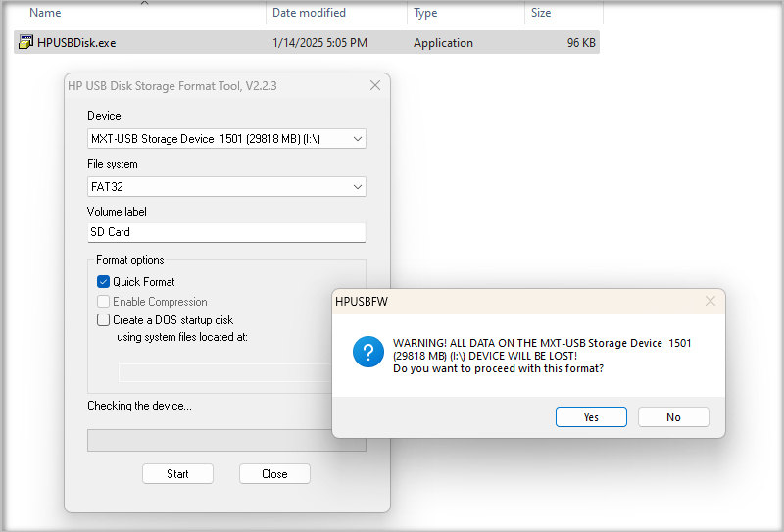The image size is (784, 532).
Task: Click the 1/14/2025 5:05 PM date cell
Action: [320, 43]
